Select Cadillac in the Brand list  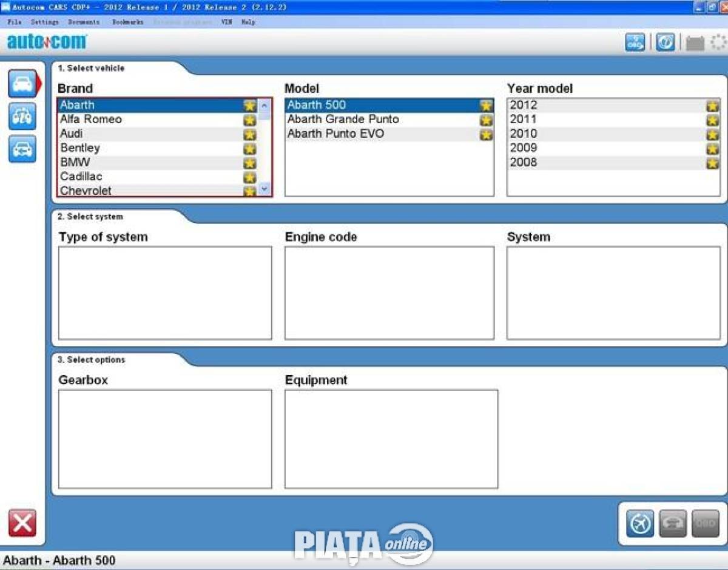[158, 177]
